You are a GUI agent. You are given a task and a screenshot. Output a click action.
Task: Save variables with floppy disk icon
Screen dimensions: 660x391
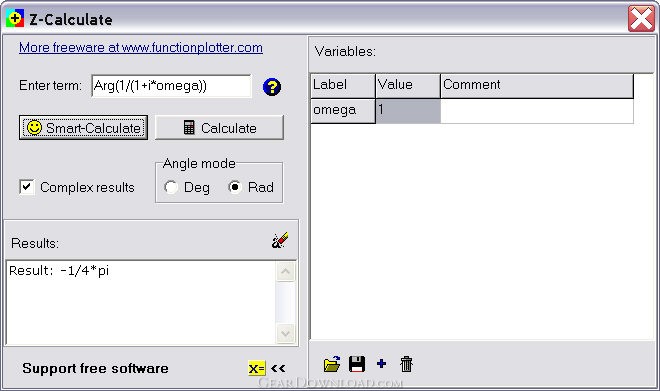click(x=357, y=364)
